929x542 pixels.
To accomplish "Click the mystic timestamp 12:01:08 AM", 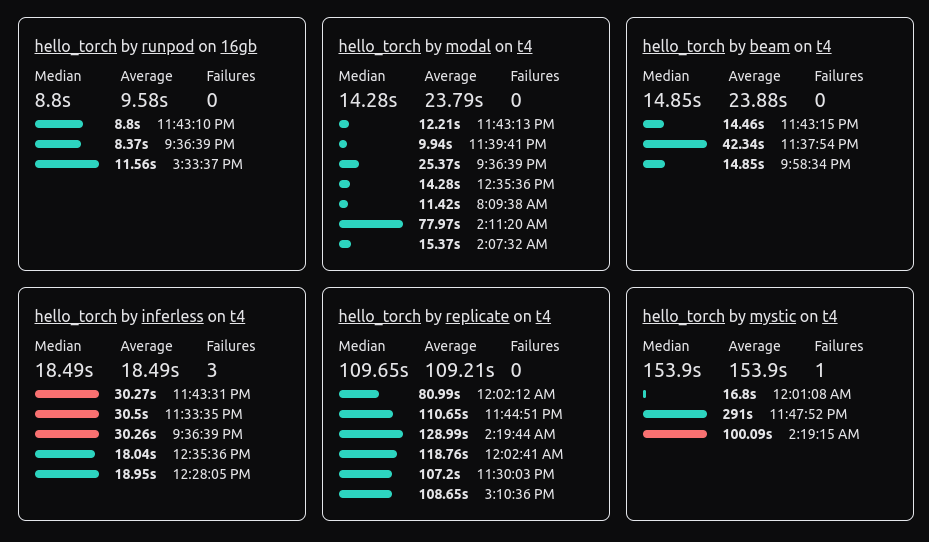I will point(812,394).
